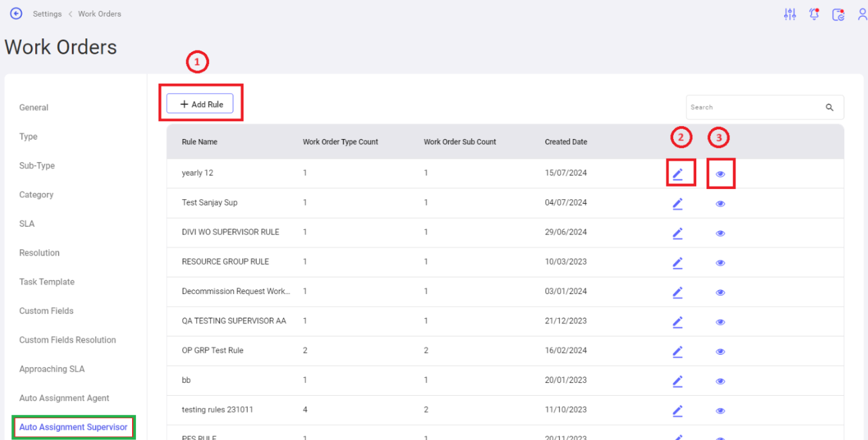Open the Sub-Type settings section
The image size is (868, 440).
tap(37, 165)
